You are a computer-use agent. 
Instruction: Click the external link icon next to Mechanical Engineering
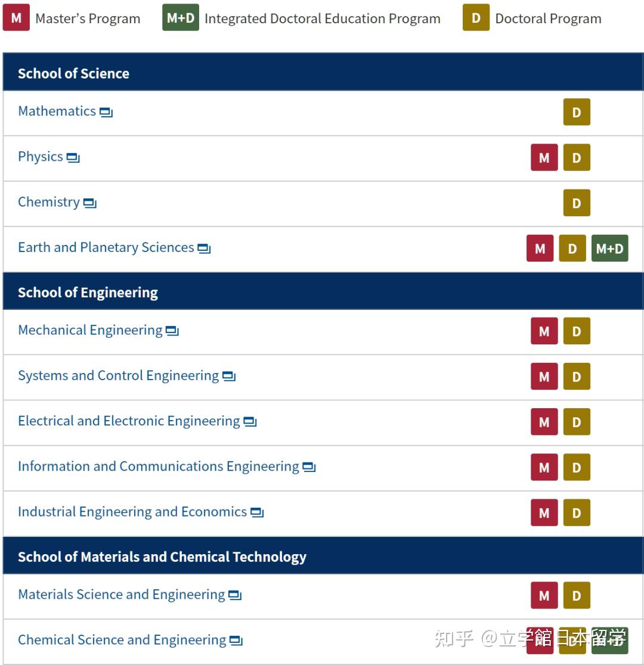pos(172,331)
